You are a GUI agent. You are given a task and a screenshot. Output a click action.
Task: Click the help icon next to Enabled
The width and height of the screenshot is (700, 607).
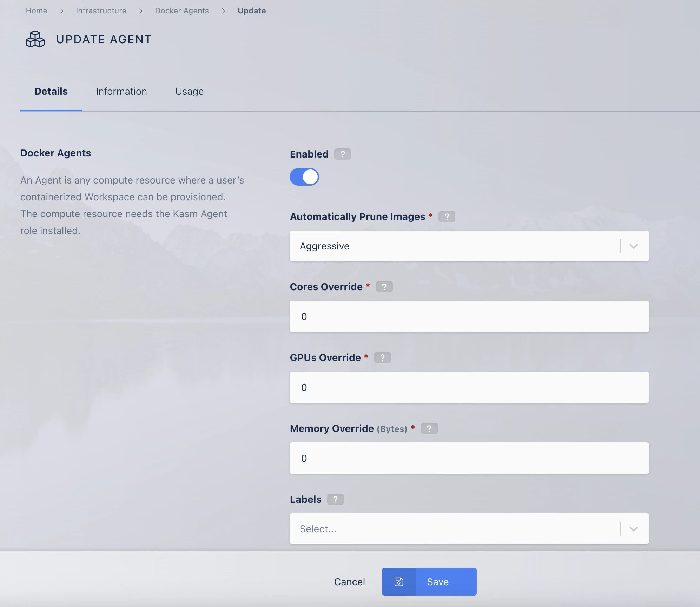coord(342,154)
